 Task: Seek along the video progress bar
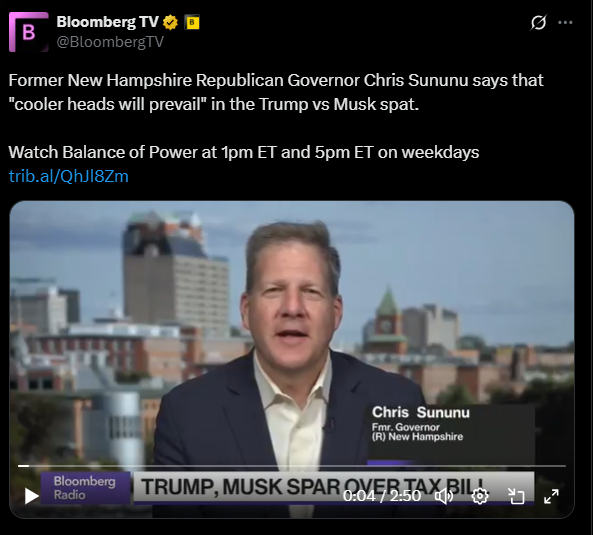tap(292, 466)
